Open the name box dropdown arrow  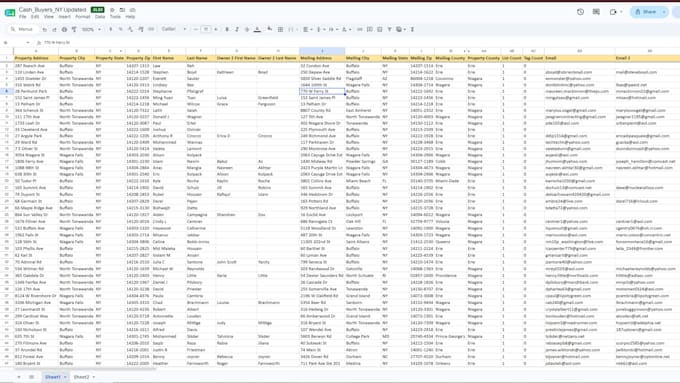pyautogui.click(x=28, y=43)
